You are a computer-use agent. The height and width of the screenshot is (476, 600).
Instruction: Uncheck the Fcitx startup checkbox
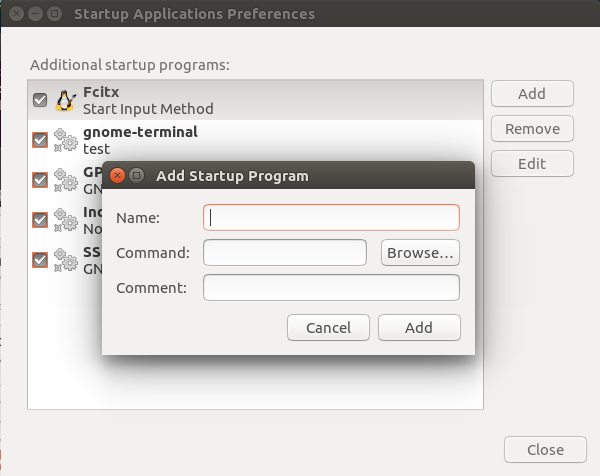click(x=40, y=100)
